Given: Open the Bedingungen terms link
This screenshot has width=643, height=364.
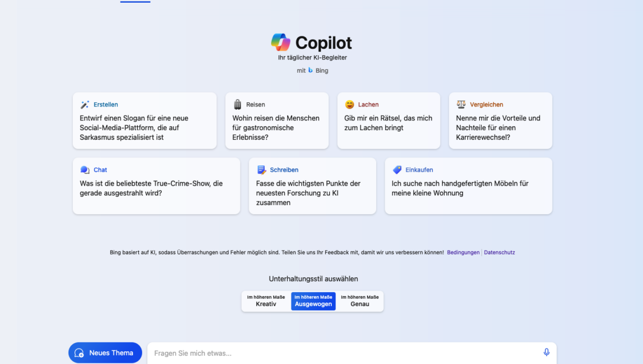Looking at the screenshot, I should point(463,253).
